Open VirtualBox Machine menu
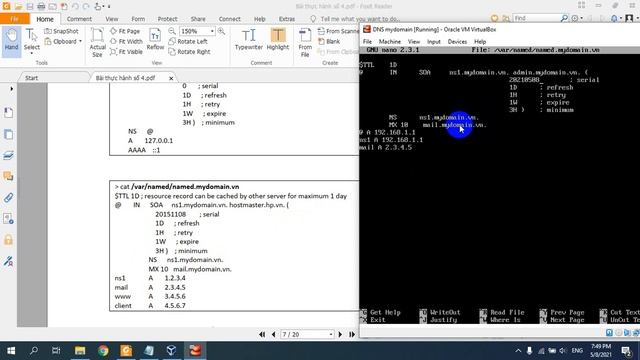The image size is (640, 360). 389,42
